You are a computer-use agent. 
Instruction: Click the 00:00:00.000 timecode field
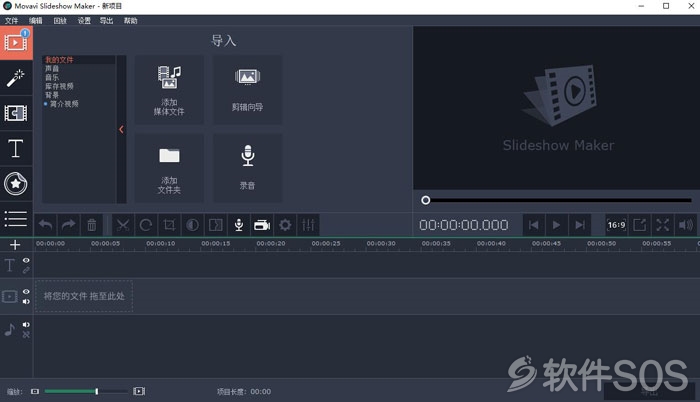[464, 225]
